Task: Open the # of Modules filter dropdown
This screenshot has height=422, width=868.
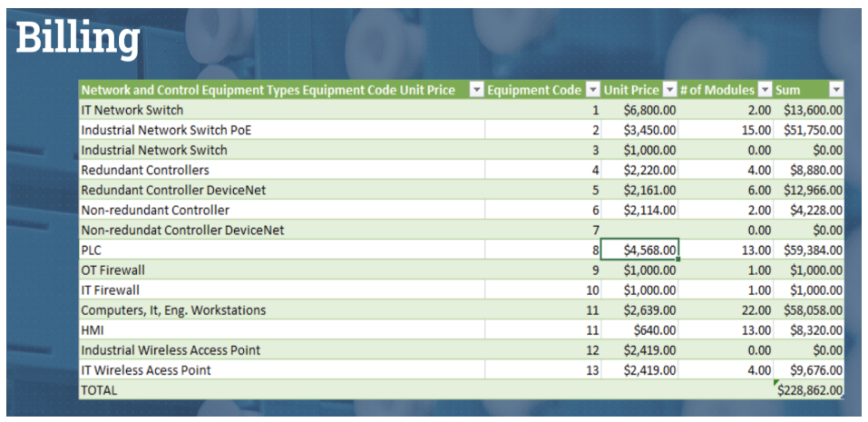Action: click(x=765, y=90)
